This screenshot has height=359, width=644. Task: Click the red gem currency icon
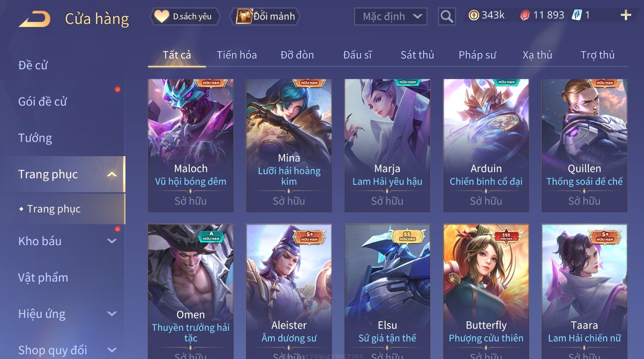[525, 15]
